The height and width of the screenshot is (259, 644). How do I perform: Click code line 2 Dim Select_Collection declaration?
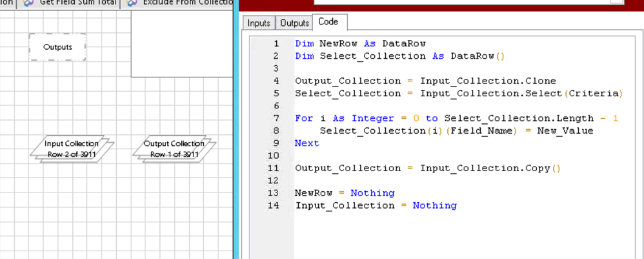coord(399,56)
